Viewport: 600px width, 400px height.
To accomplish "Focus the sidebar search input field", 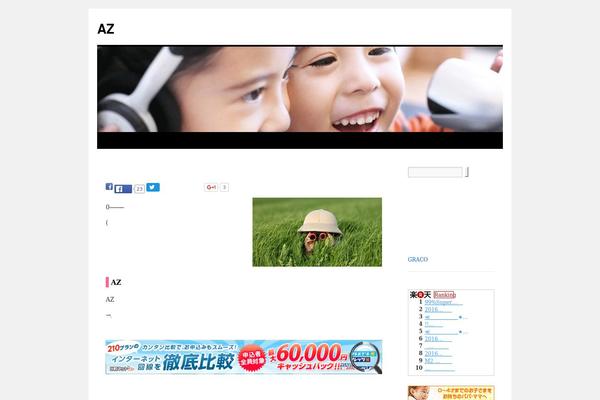I will pos(435,172).
